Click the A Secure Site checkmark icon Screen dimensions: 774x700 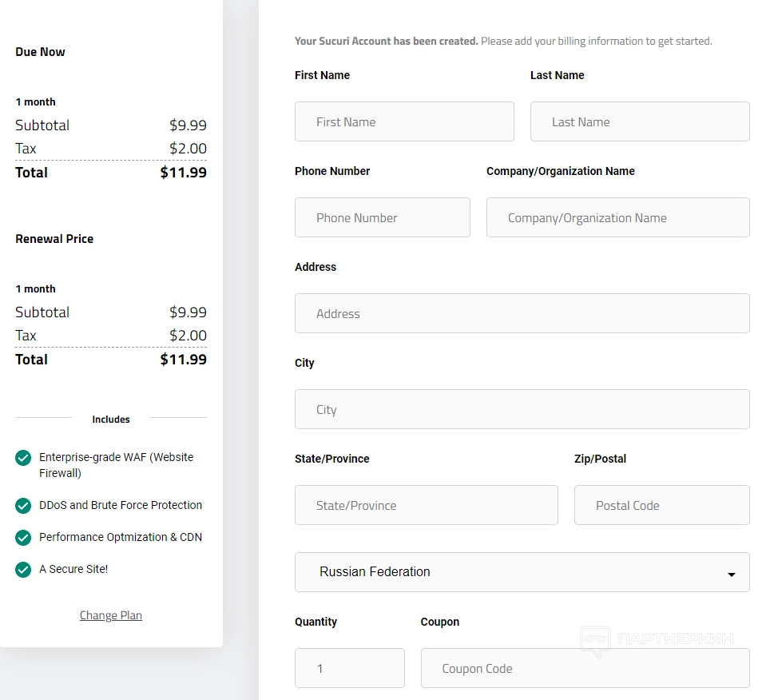click(x=23, y=570)
